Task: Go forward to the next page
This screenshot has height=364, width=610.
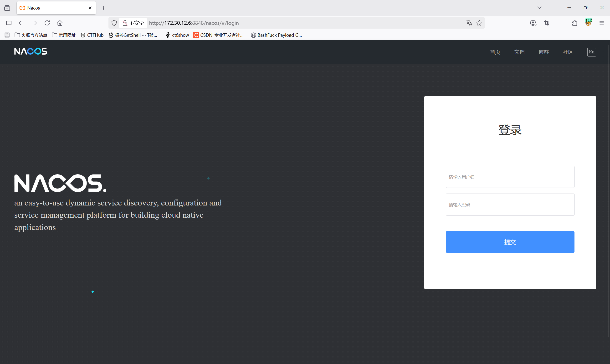Action: pyautogui.click(x=34, y=23)
